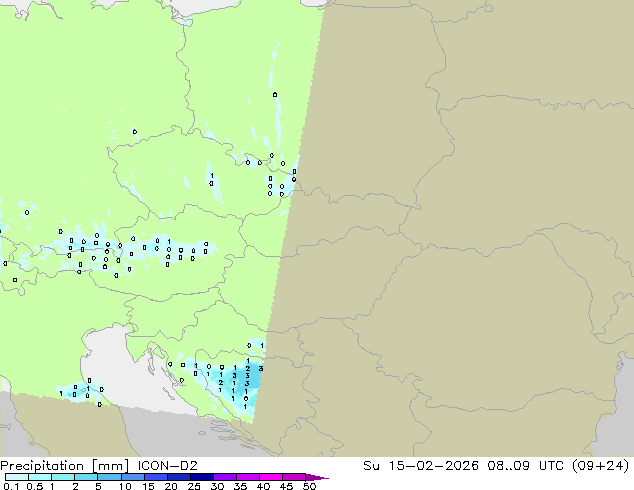Select the 40–45 mm magenta legend swatch
The height and width of the screenshot is (490, 634).
pos(271,477)
